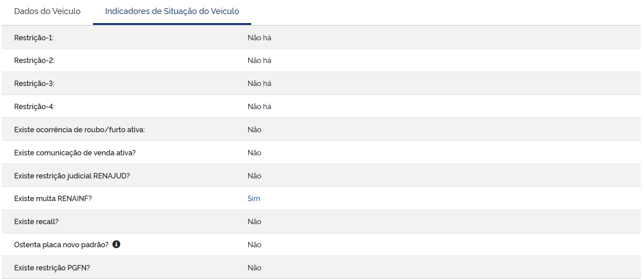644x279 pixels.
Task: Click the Restrição-1 label
Action: pos(34,38)
